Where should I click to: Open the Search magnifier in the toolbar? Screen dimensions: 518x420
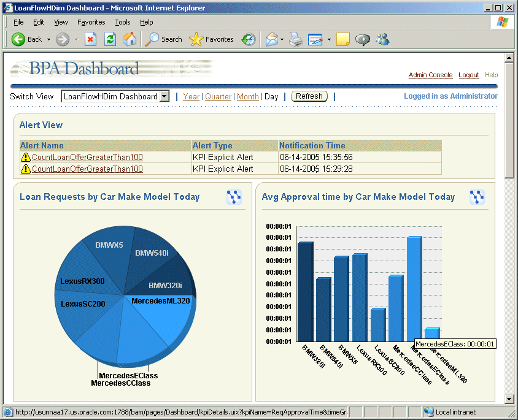(152, 39)
